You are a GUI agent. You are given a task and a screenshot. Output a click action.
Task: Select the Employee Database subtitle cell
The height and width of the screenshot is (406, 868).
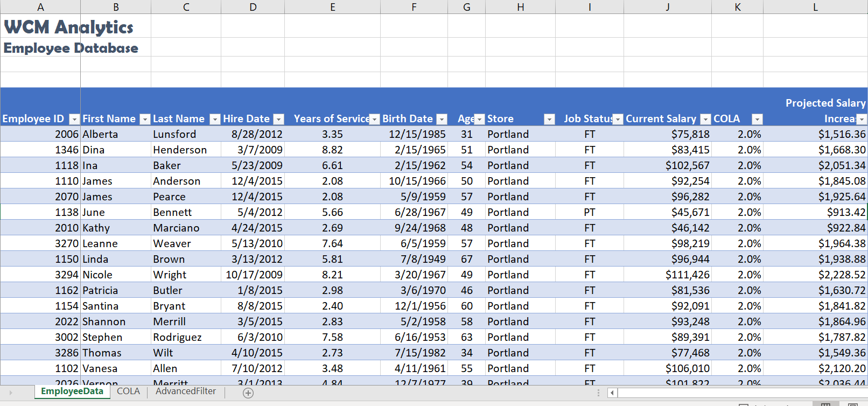(x=40, y=47)
